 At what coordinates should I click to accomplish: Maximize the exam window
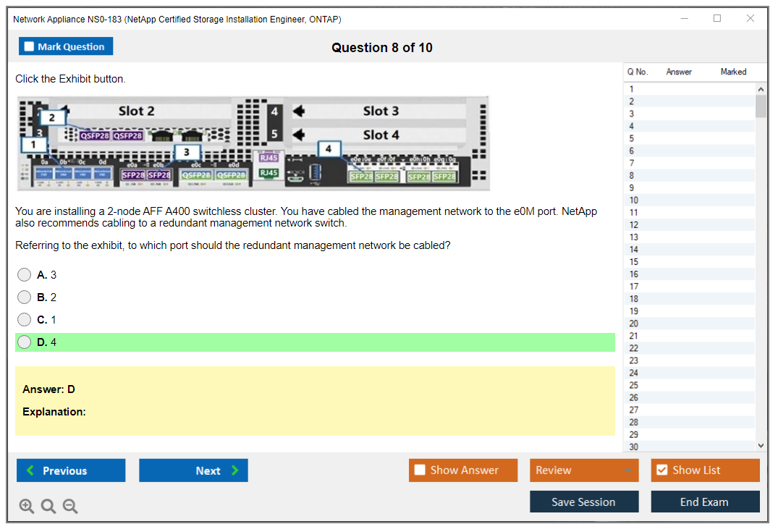click(716, 19)
